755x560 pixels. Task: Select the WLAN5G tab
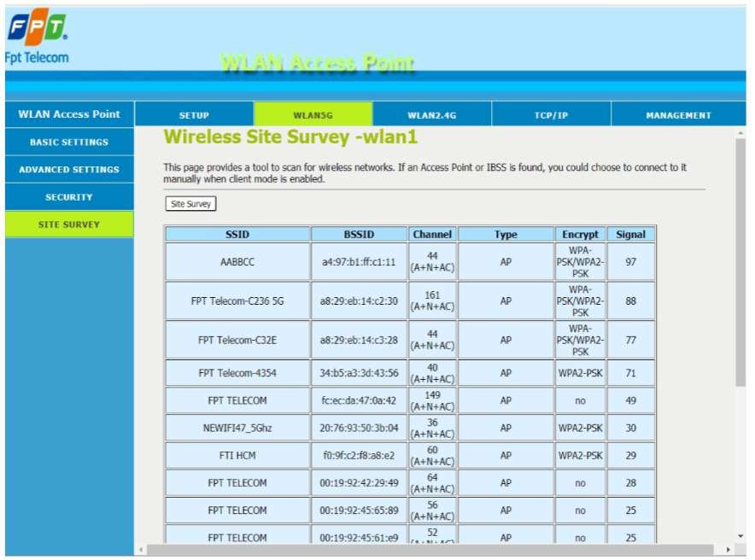click(313, 114)
